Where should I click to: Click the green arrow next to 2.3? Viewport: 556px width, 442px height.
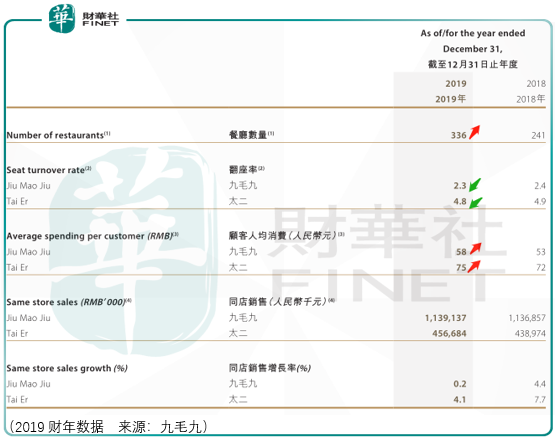pos(475,185)
